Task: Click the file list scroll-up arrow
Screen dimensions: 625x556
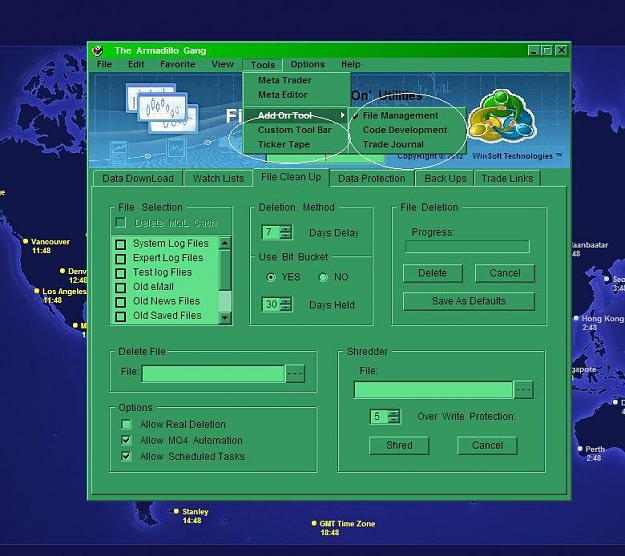Action: [x=225, y=243]
